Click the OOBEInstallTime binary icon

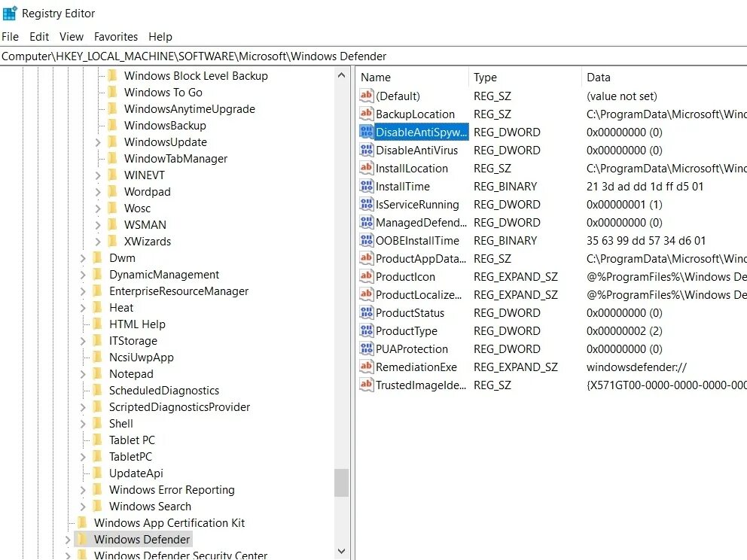coord(367,240)
